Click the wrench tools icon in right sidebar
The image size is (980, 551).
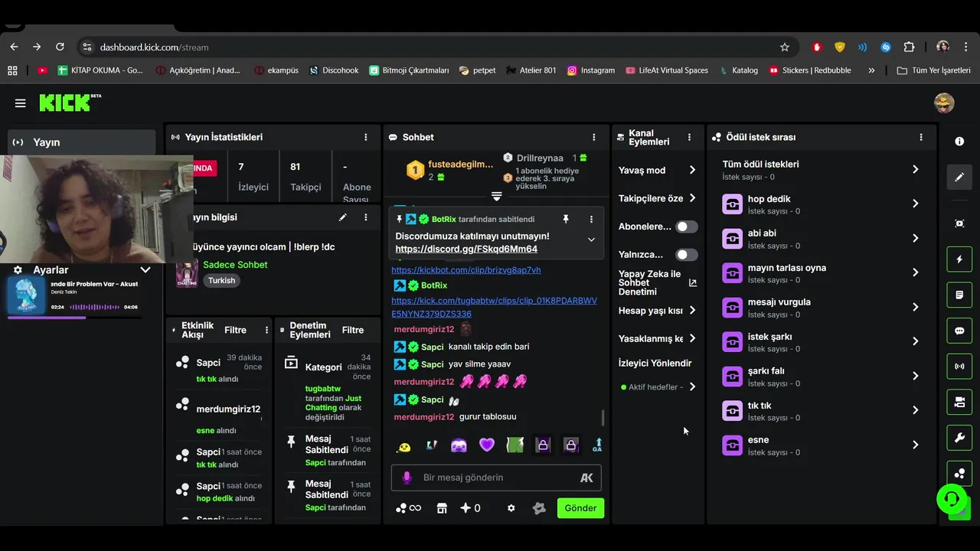[959, 438]
